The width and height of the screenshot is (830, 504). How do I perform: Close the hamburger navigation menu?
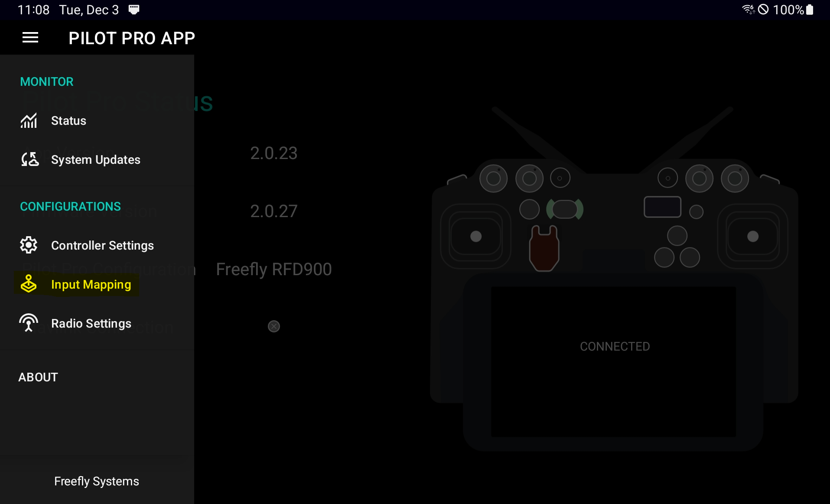[30, 38]
